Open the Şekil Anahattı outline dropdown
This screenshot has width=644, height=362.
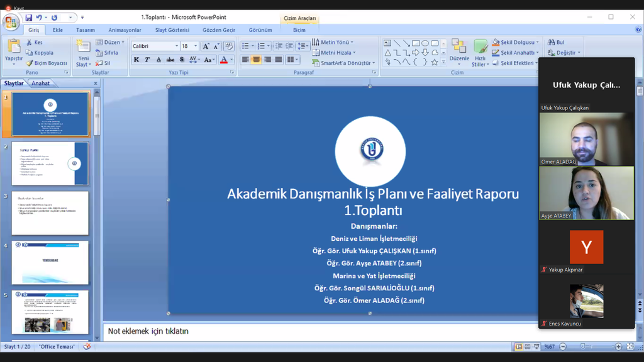click(x=516, y=53)
